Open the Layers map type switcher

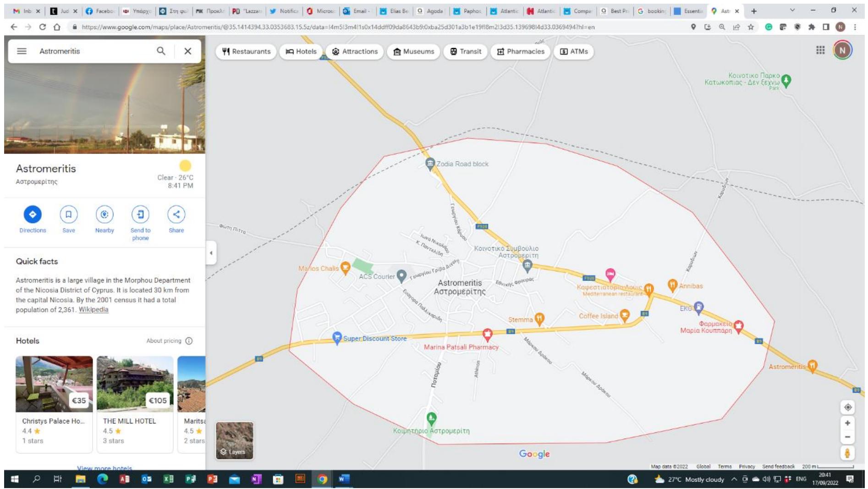coord(235,440)
